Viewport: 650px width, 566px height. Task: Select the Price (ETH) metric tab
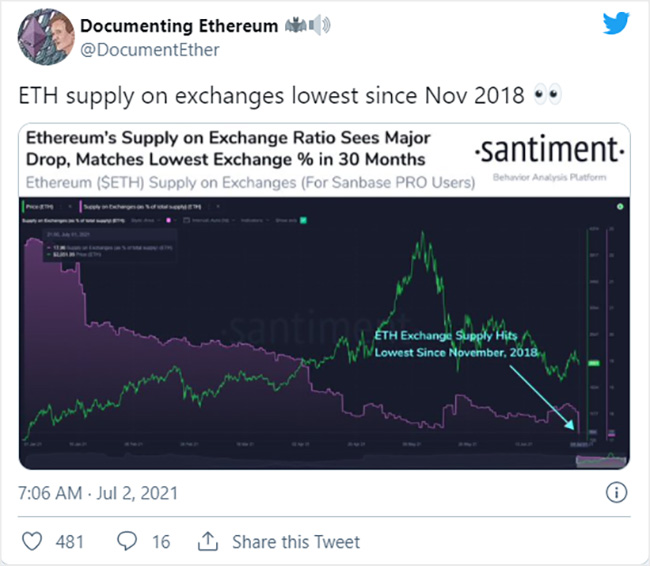click(x=39, y=206)
